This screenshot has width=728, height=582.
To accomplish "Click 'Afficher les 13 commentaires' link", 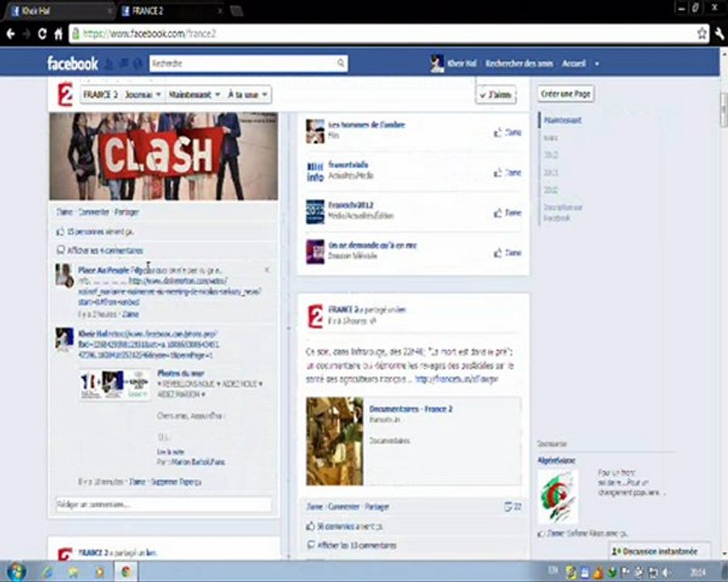I will [x=357, y=546].
